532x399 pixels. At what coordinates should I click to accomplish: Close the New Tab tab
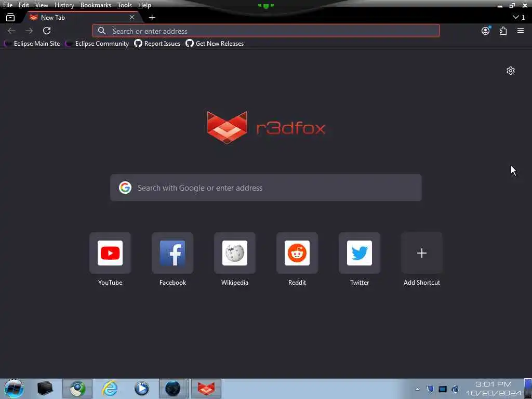tap(131, 17)
